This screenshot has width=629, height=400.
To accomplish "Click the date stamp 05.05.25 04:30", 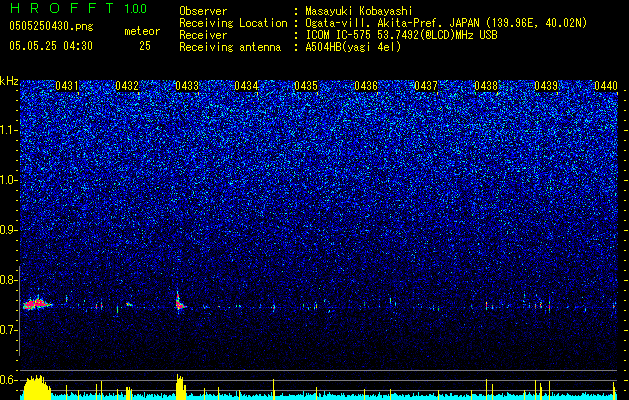I will coord(51,46).
